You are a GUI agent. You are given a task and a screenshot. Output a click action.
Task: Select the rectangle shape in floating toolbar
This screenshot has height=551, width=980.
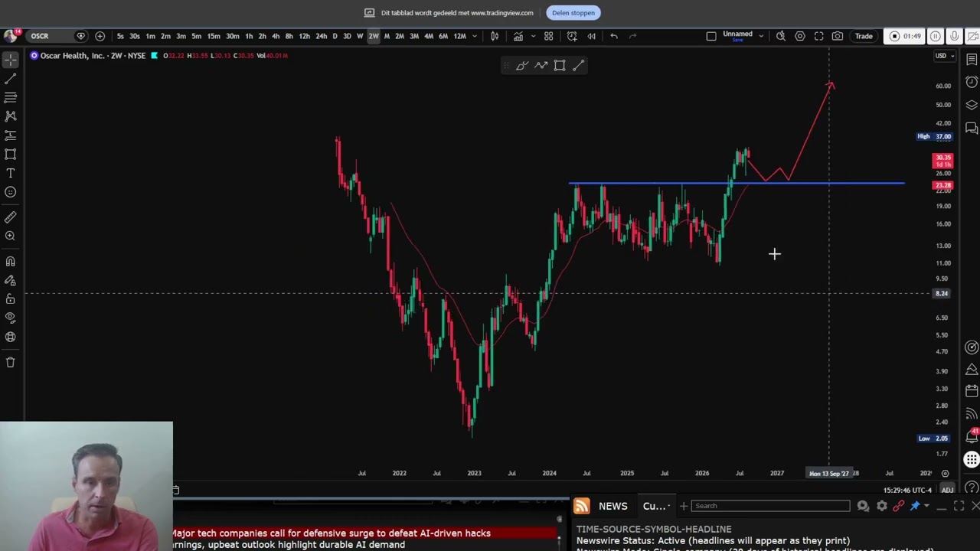560,66
